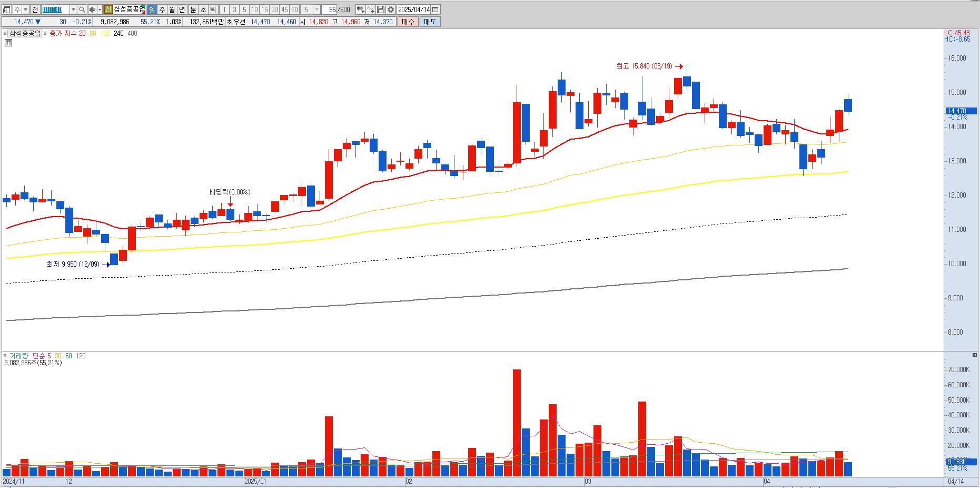Click the candle count field showing 95
Screen dimensions: 980x488
point(330,9)
